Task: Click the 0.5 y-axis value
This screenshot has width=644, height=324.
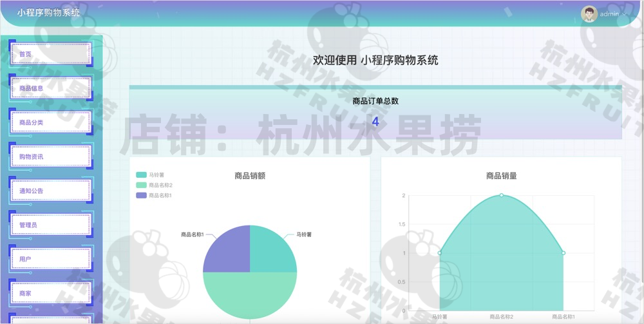Action: (401, 281)
